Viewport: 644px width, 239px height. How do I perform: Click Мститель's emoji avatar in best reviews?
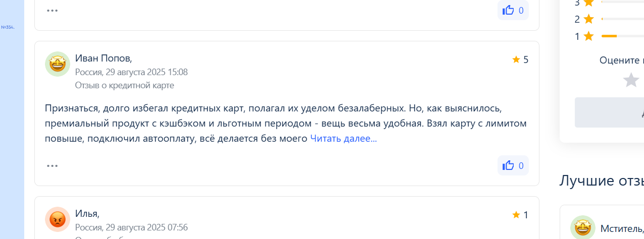click(583, 228)
